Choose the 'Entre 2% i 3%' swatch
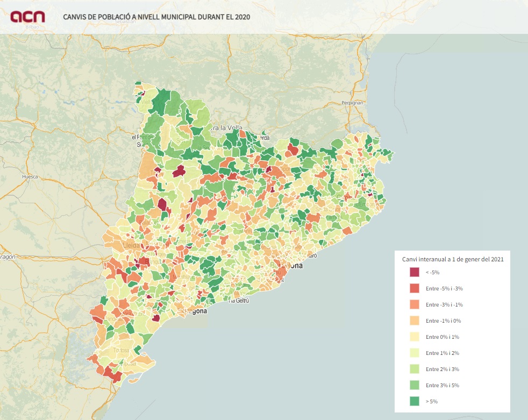The height and width of the screenshot is (420, 528). 414,369
